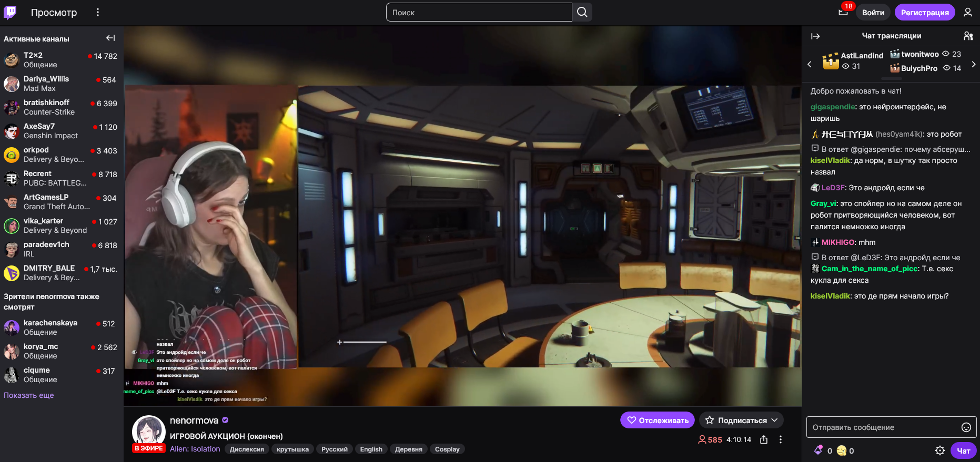Collapse the Активные каналы sidebar

[110, 38]
